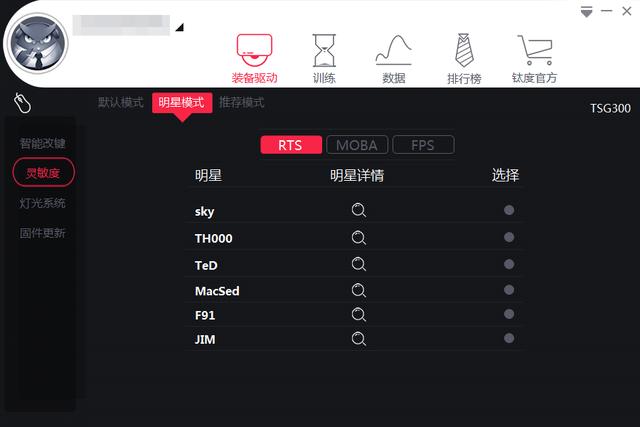Switch to 推荐模式 recommended mode tab

(242, 102)
